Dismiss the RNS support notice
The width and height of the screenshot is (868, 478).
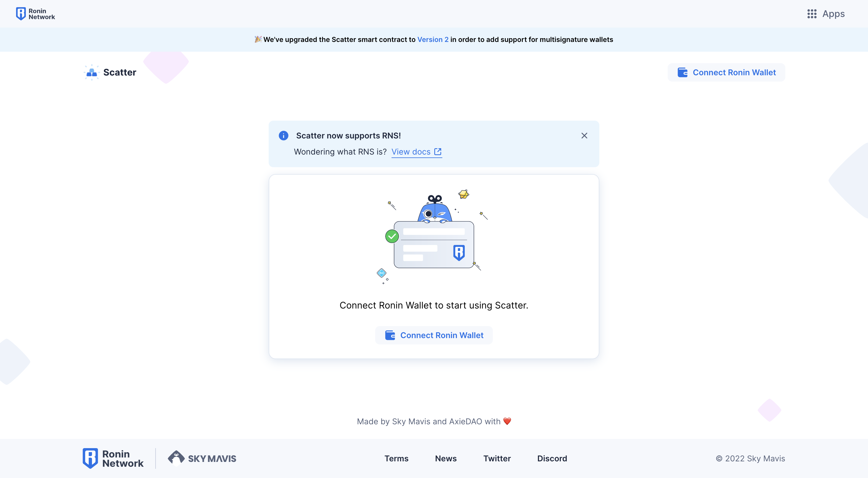[x=584, y=136]
